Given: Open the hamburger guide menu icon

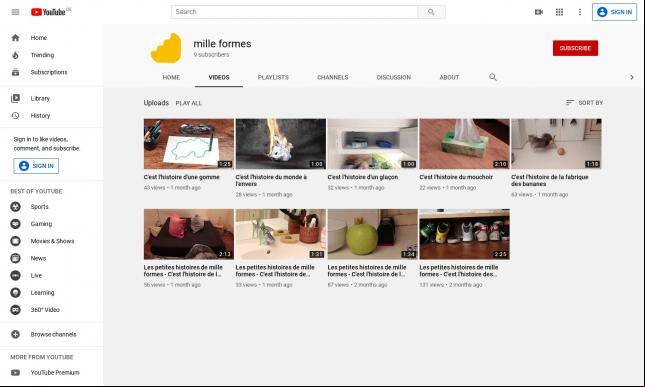Looking at the screenshot, I should click(x=15, y=12).
